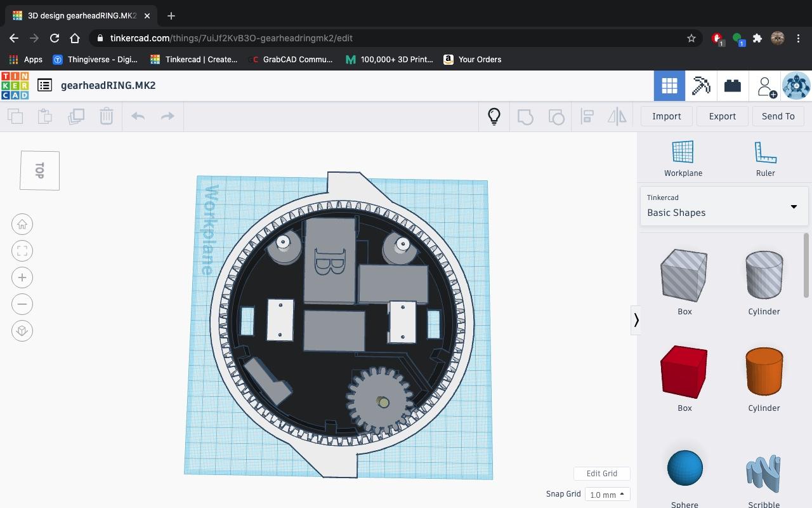Click the Tinkercad logo
The width and height of the screenshot is (812, 508).
[15, 86]
